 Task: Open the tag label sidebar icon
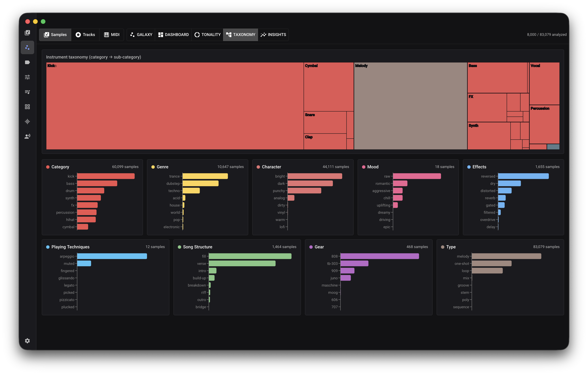click(27, 62)
